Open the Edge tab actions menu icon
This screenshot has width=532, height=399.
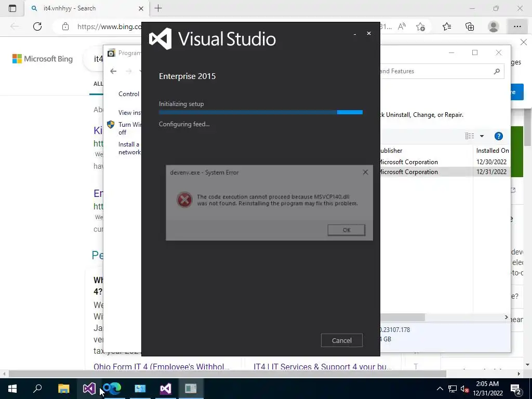(12, 8)
